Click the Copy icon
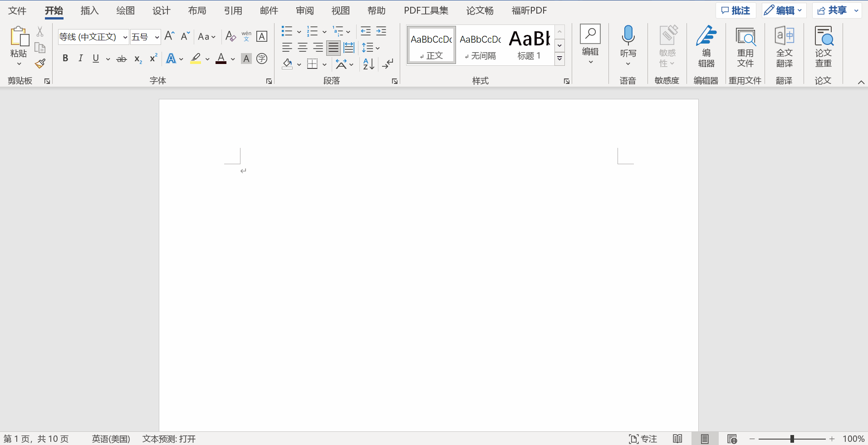Screen dimensions: 868x445 point(40,48)
